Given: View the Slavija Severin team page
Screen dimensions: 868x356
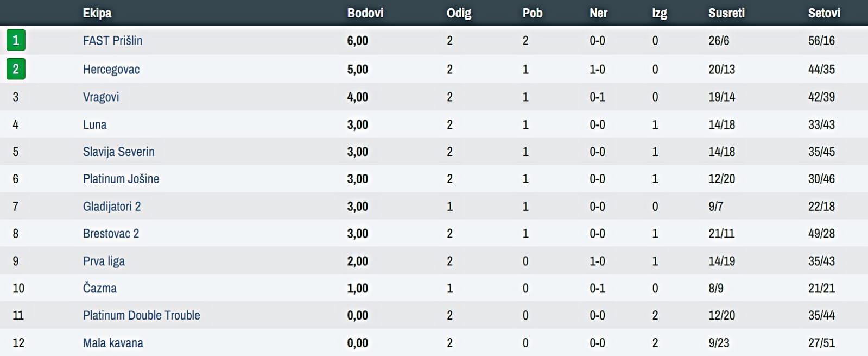Looking at the screenshot, I should coord(118,152).
